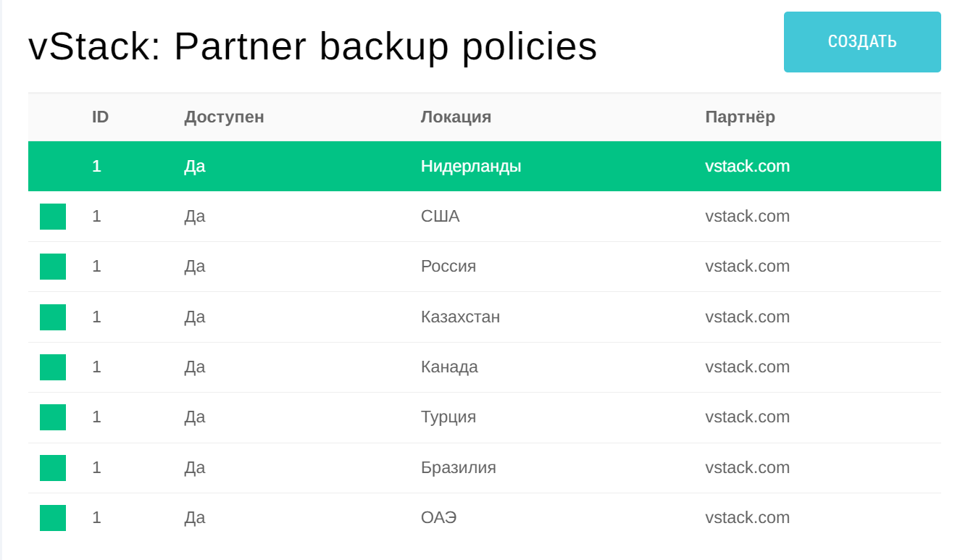Click the Доступен column header
This screenshot has height=560, width=960.
(224, 117)
